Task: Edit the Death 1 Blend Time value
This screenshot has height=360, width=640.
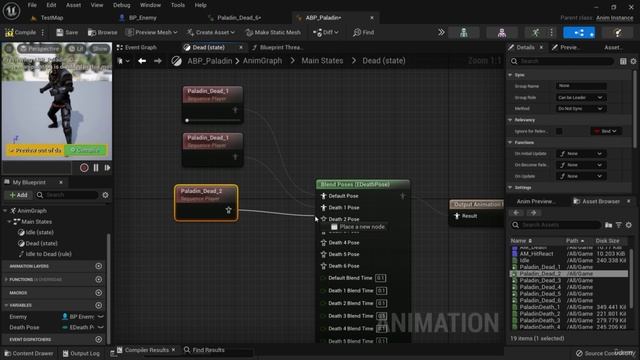Action: pyautogui.click(x=381, y=291)
